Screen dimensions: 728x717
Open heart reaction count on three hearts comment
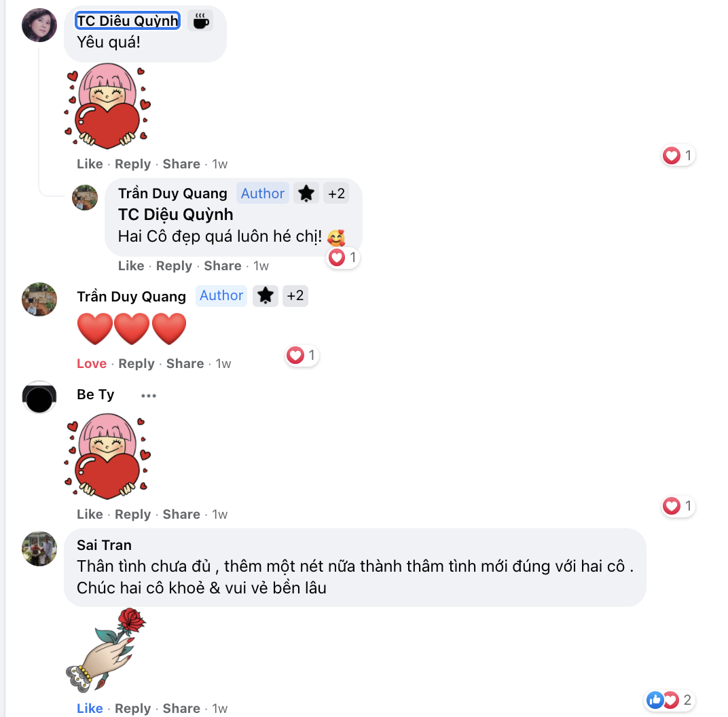tap(302, 356)
